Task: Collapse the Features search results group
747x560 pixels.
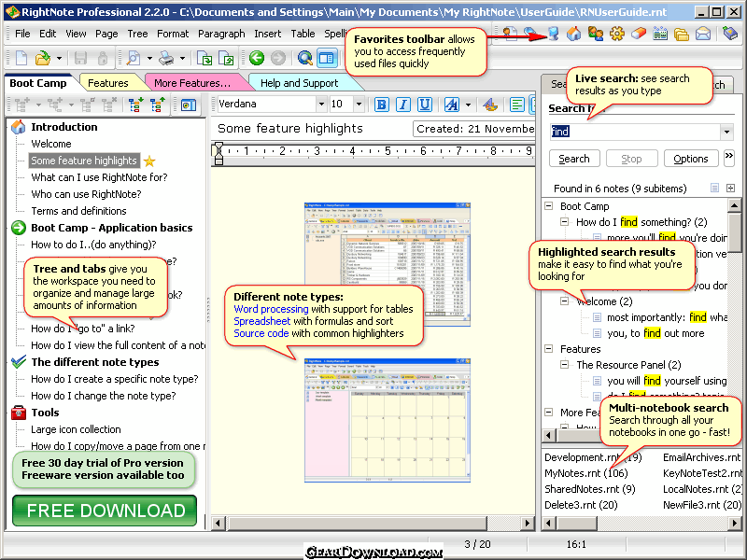Action: pyautogui.click(x=549, y=349)
